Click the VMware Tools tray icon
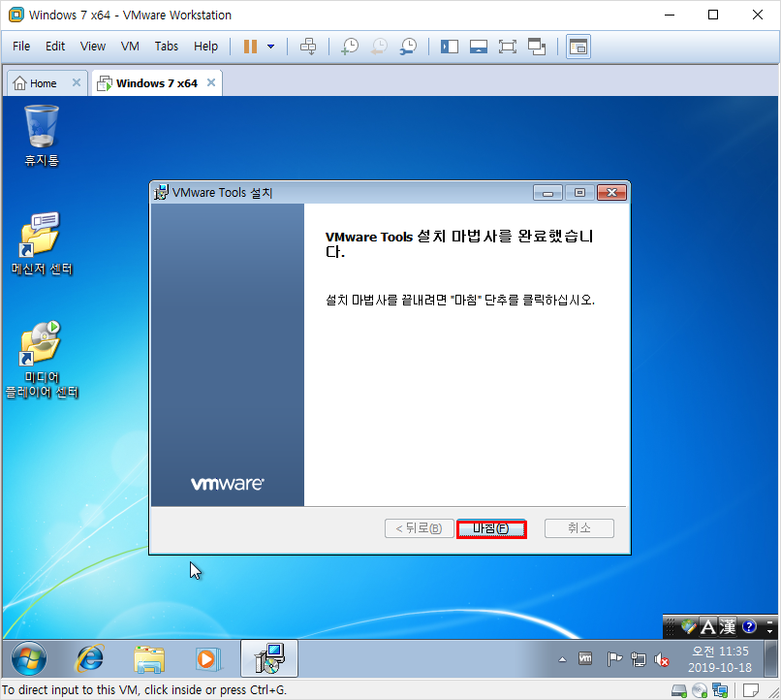Image resolution: width=781 pixels, height=700 pixels. click(x=585, y=659)
